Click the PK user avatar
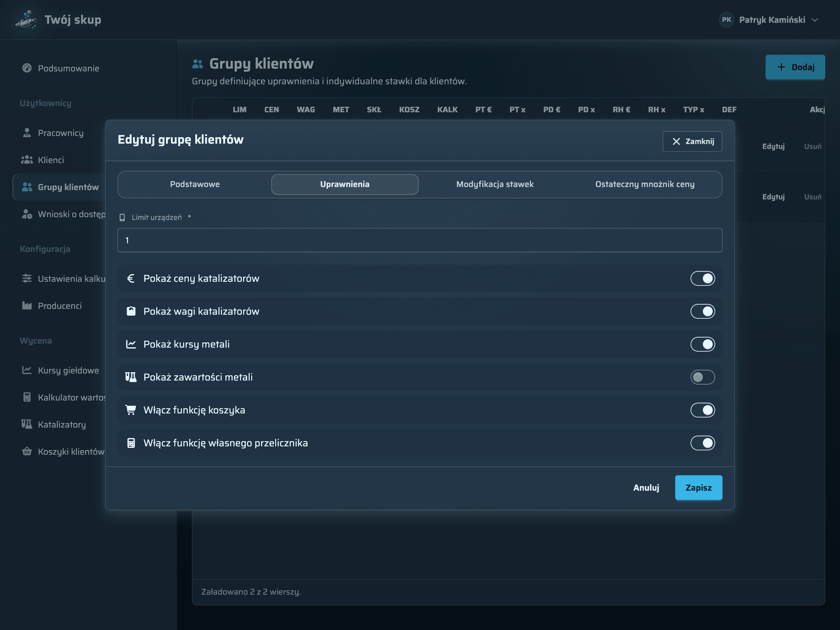Screen dimensions: 840x630 tap(727, 20)
